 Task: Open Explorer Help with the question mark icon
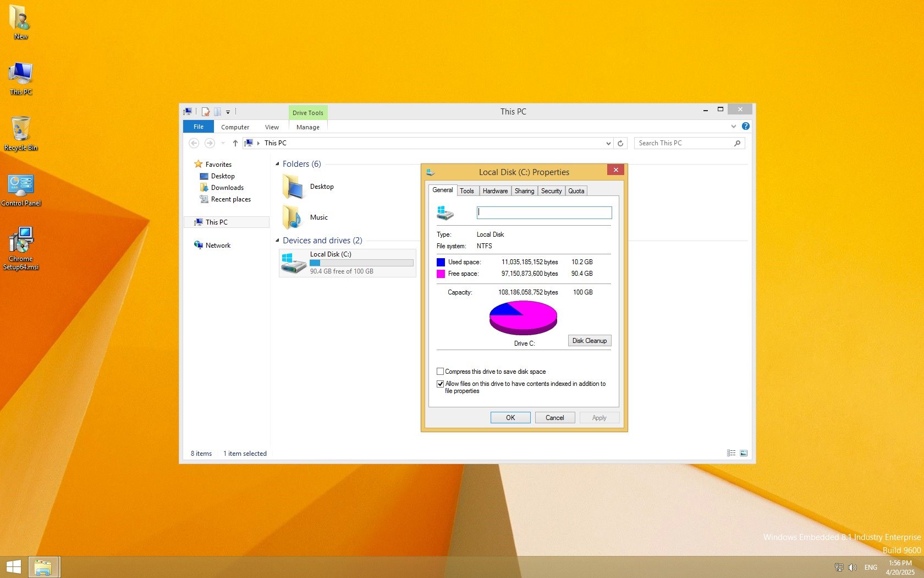[745, 127]
